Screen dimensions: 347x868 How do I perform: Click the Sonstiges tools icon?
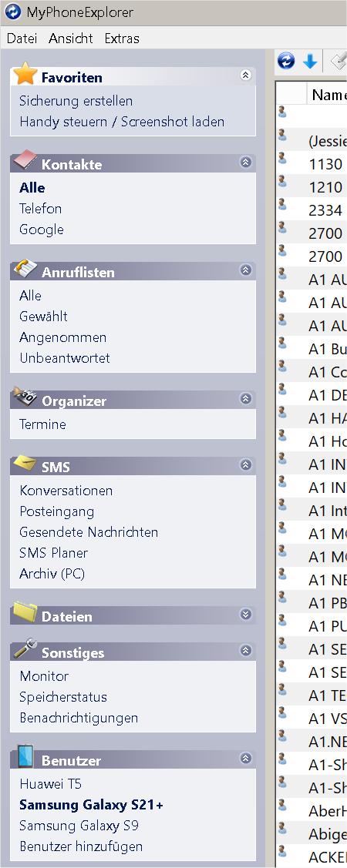(25, 648)
